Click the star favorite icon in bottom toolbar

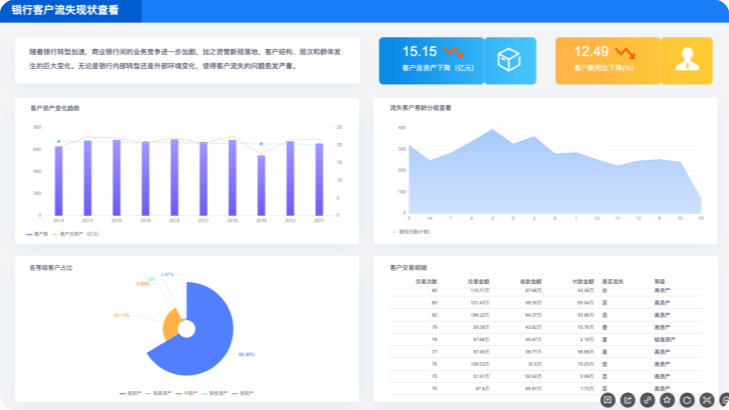pos(667,400)
